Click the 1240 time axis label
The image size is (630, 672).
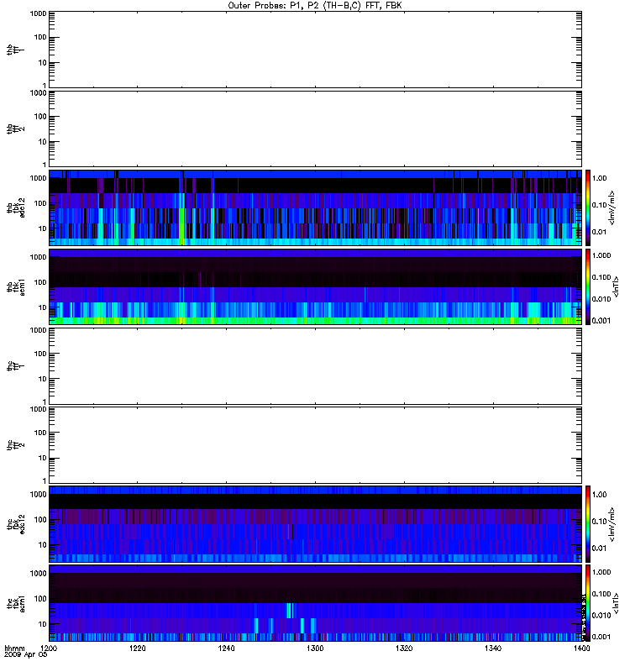[226, 648]
